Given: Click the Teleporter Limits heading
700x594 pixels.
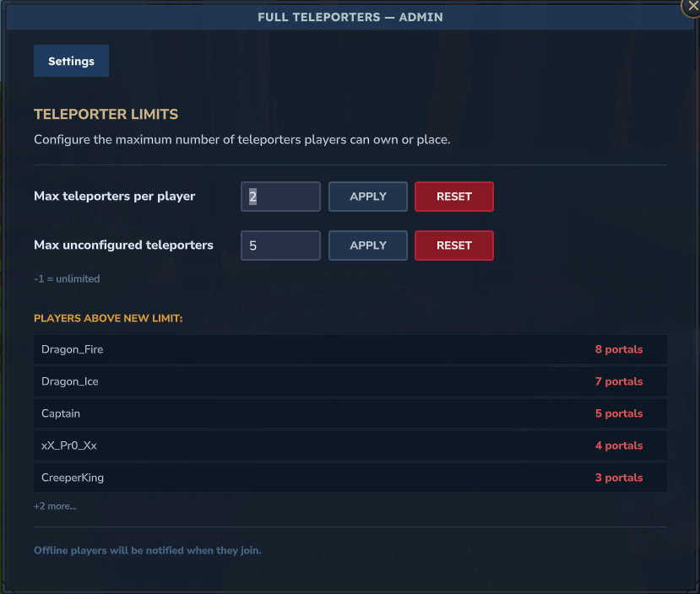Looking at the screenshot, I should pos(106,114).
